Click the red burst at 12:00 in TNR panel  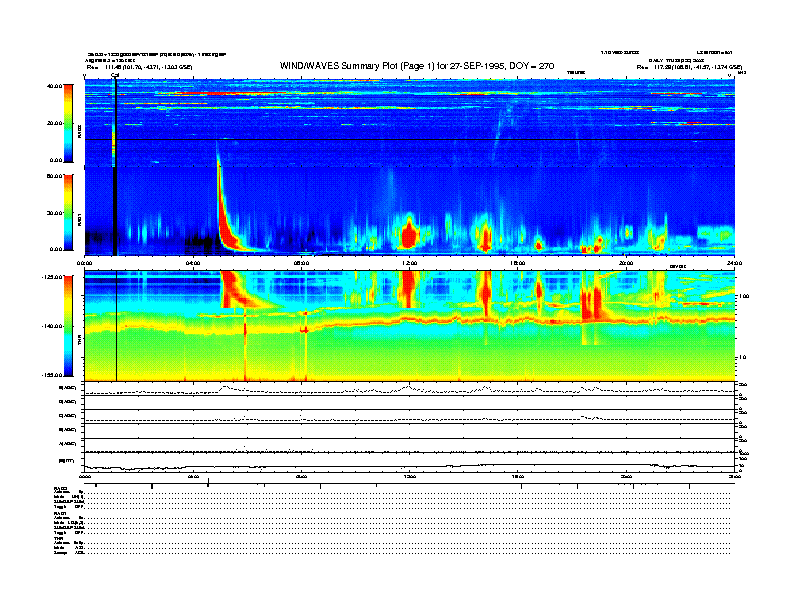(x=407, y=289)
